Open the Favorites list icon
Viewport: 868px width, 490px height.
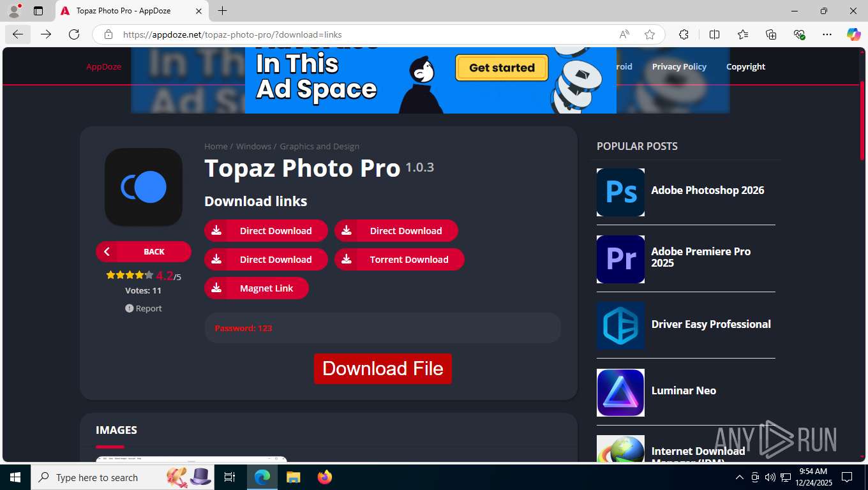click(743, 34)
